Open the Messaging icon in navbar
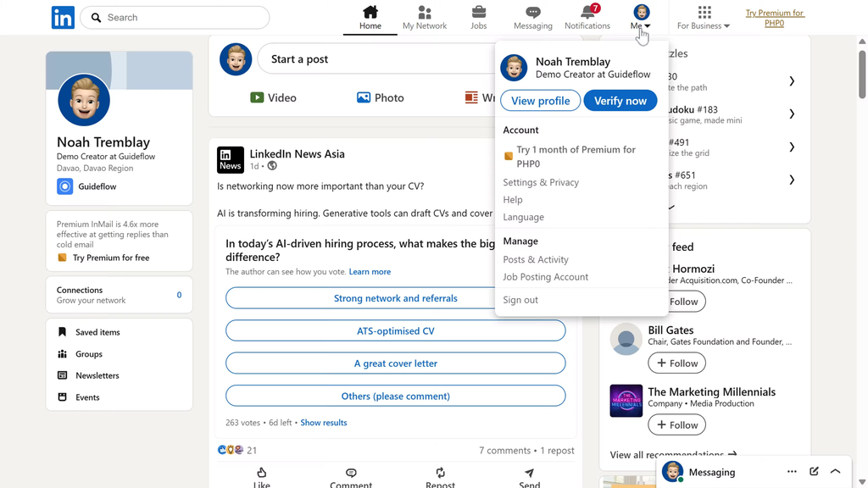868x488 pixels. 532,13
